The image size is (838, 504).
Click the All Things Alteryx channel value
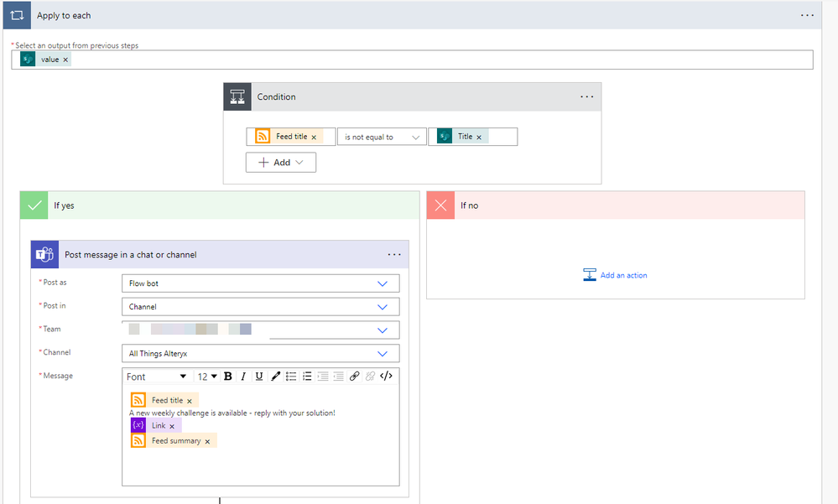click(x=159, y=354)
